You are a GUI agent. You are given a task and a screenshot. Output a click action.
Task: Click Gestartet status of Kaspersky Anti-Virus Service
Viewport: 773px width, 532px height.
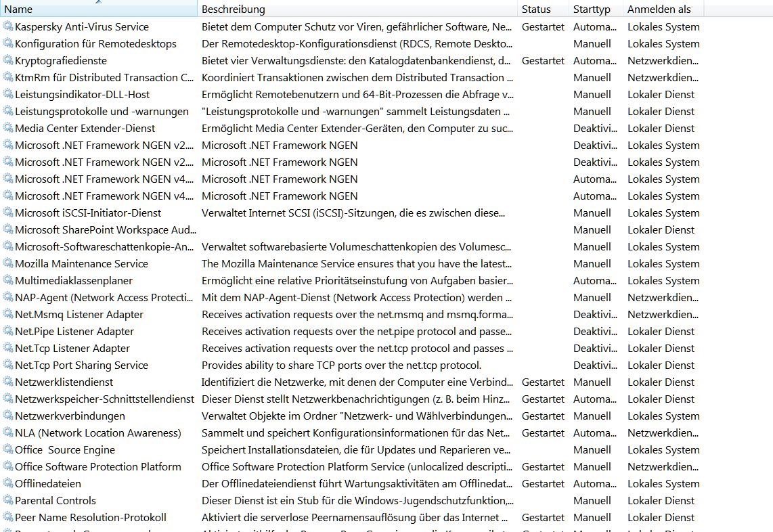coord(543,26)
